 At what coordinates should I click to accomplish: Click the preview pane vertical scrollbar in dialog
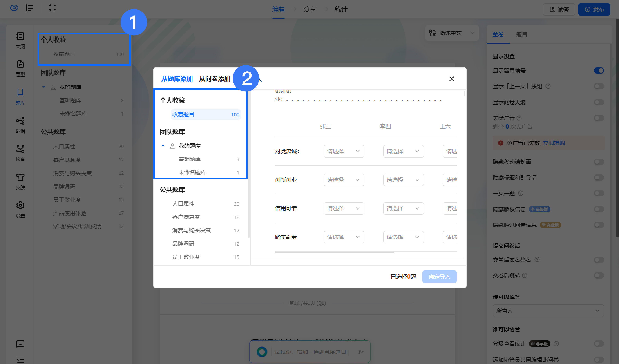pos(464,93)
